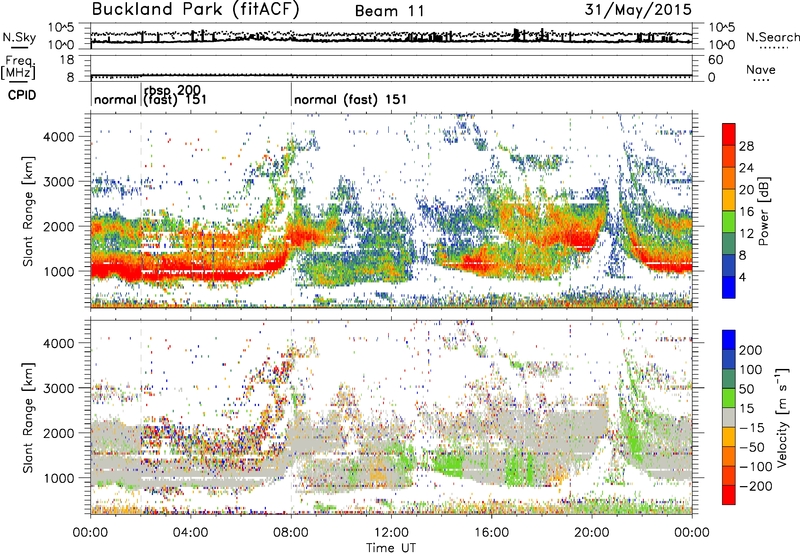Pick the Power colorbar segment between 4 and 8
Viewport: 800px width, 554px height.
729,265
